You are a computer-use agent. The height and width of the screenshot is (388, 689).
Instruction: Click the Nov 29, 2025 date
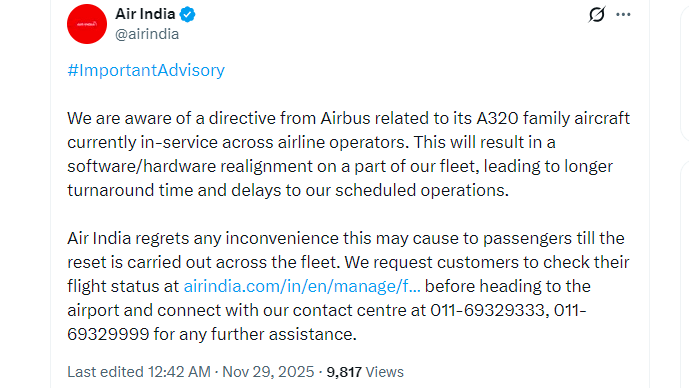(268, 372)
